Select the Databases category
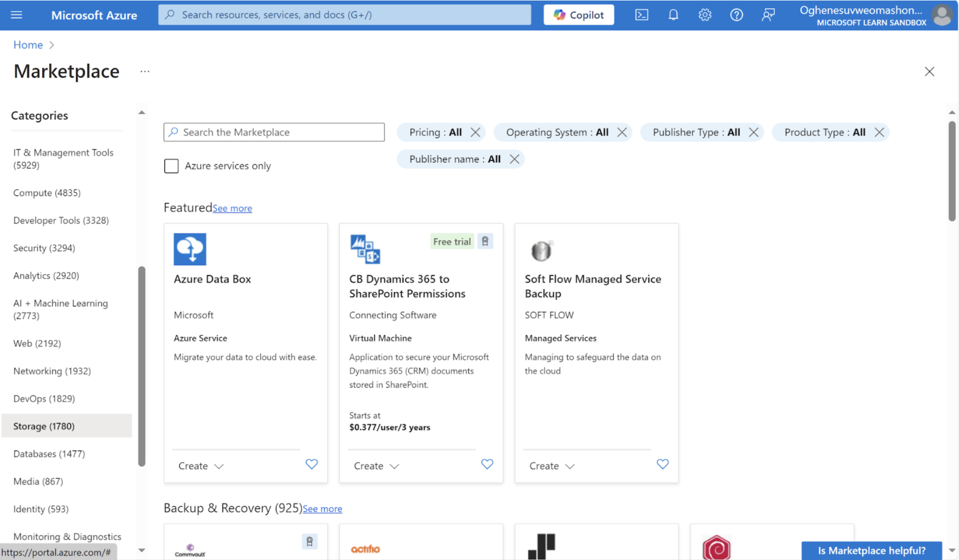959x560 pixels. point(67,454)
